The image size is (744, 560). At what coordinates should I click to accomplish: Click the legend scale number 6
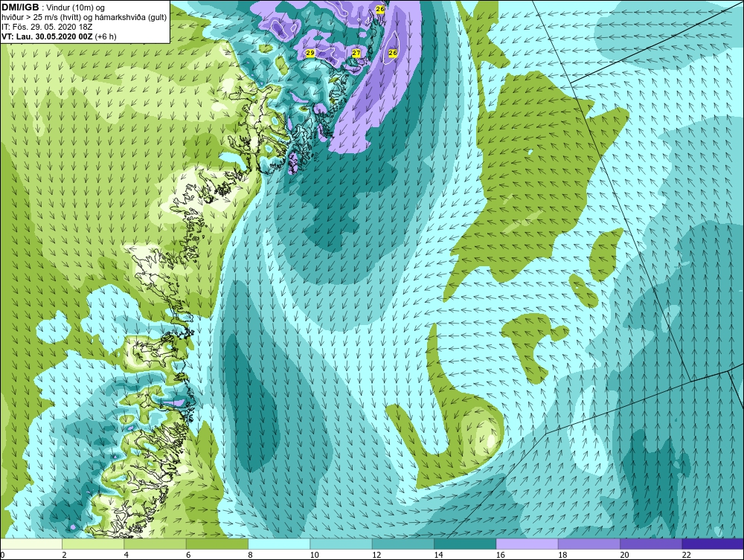click(x=188, y=556)
